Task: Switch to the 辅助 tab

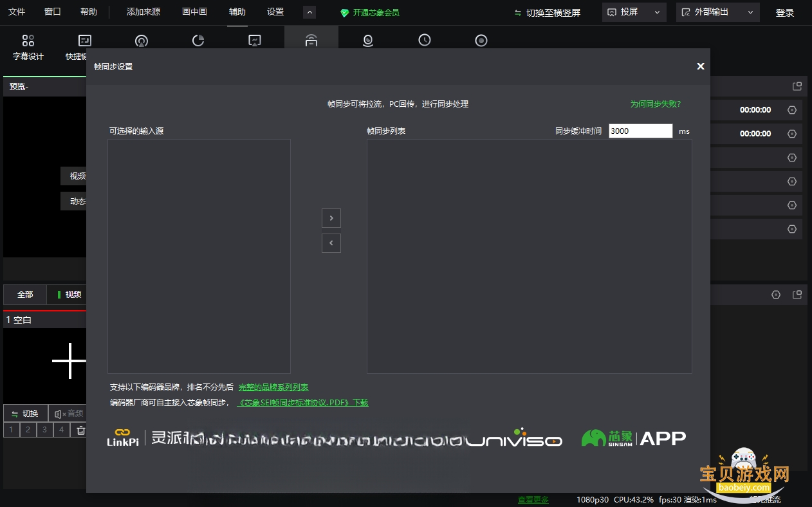Action: (x=237, y=12)
